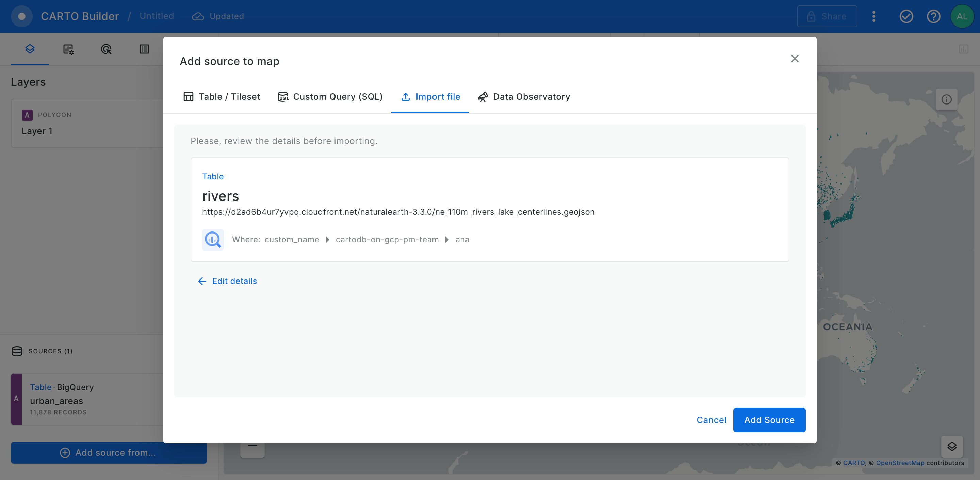
Task: Open the Interactions panel icon
Action: pyautogui.click(x=106, y=49)
